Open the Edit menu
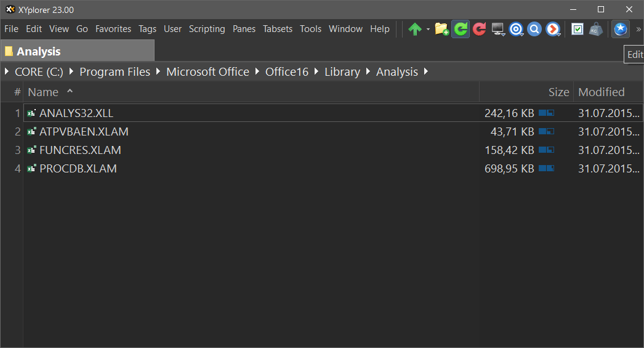The width and height of the screenshot is (644, 348). tap(34, 29)
